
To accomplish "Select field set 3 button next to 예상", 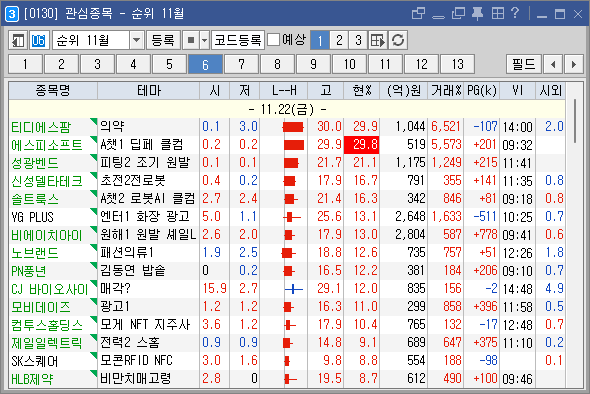I will pos(358,40).
